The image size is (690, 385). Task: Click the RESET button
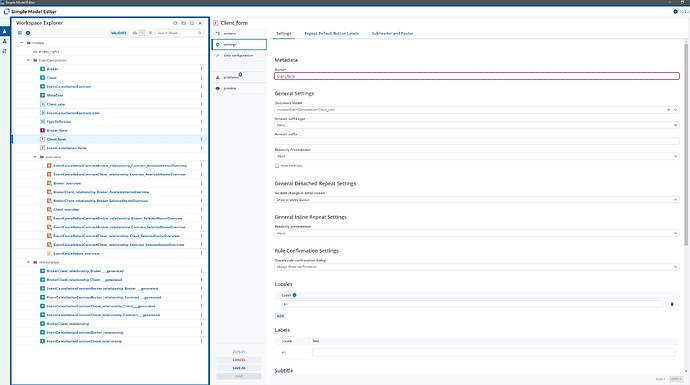click(x=660, y=379)
